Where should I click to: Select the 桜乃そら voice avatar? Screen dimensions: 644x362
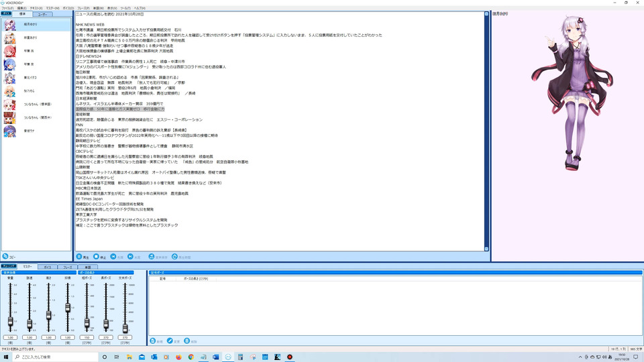click(9, 91)
